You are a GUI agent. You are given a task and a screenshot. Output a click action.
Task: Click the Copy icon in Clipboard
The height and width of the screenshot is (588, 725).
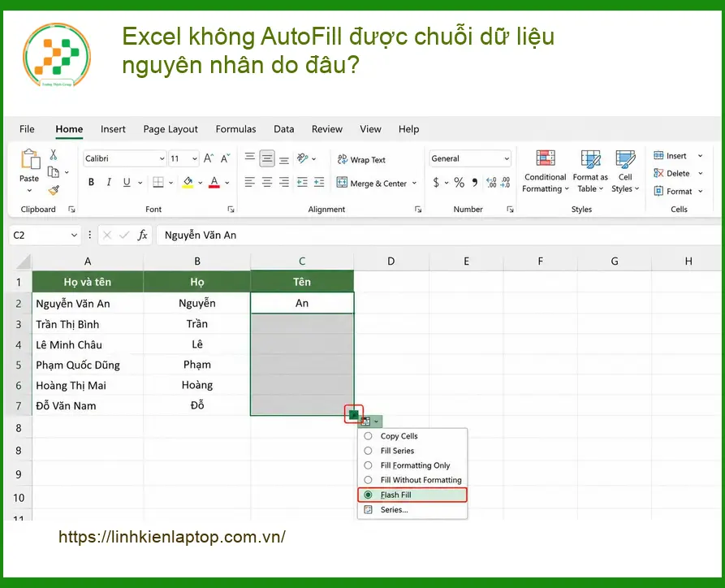coord(54,172)
